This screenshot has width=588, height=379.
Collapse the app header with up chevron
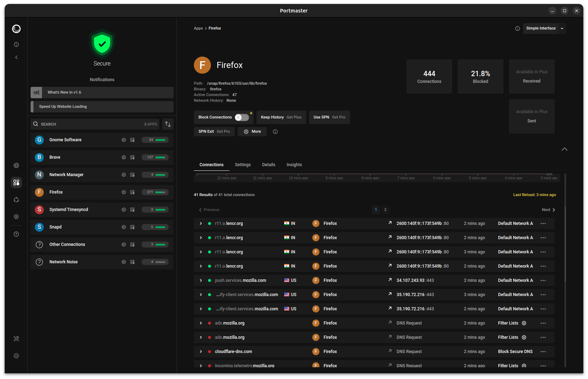tap(565, 149)
